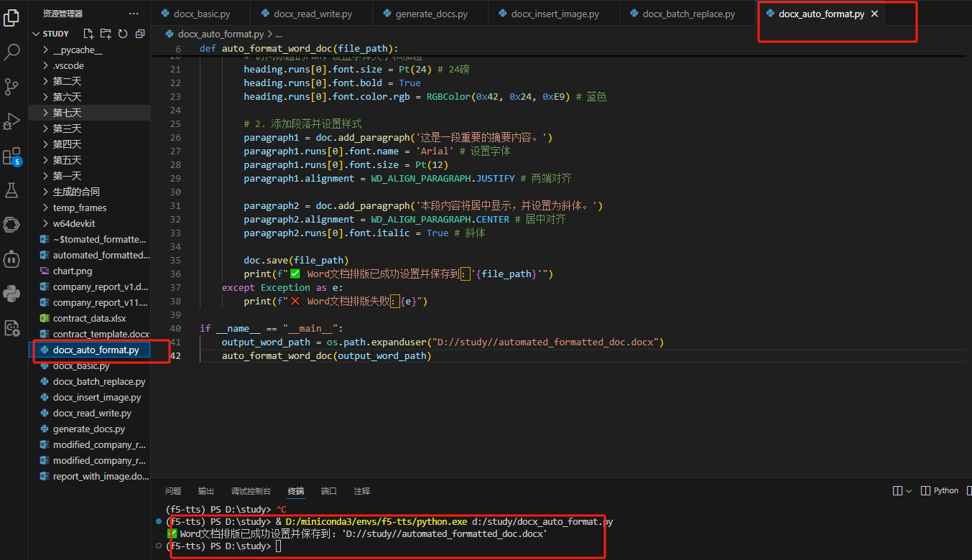Viewport: 972px width, 560px height.
Task: Open the 问题 (Problems) panel tab
Action: [x=173, y=491]
